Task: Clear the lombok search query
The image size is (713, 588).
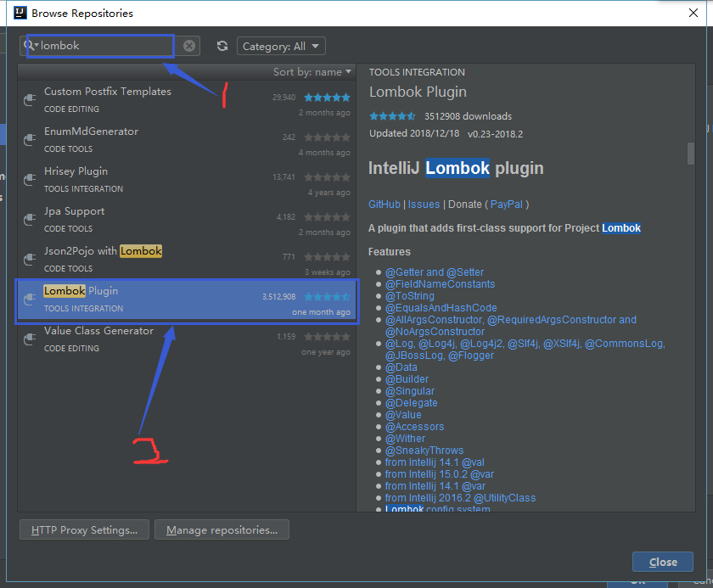Action: [x=188, y=46]
